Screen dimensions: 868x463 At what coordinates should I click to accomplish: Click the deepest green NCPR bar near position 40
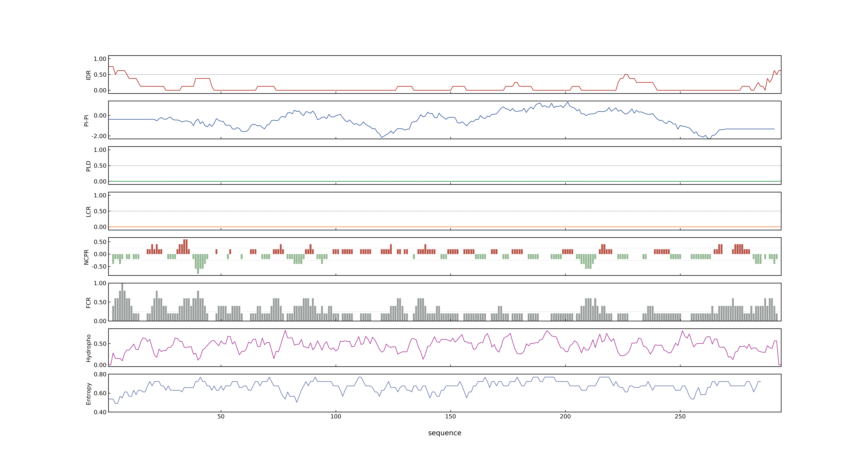coord(198,264)
